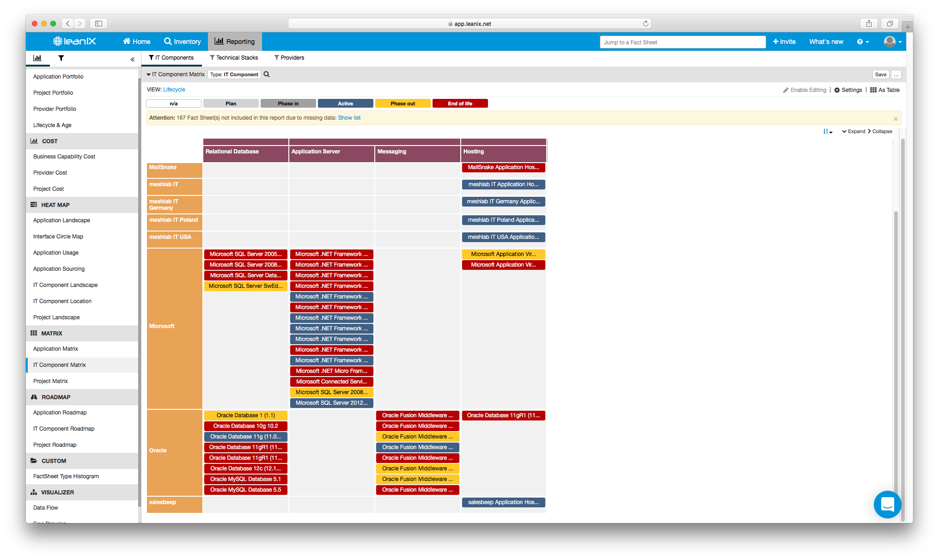The width and height of the screenshot is (939, 560).
Task: Open Oracle Database 1 (1.1) item
Action: (245, 415)
